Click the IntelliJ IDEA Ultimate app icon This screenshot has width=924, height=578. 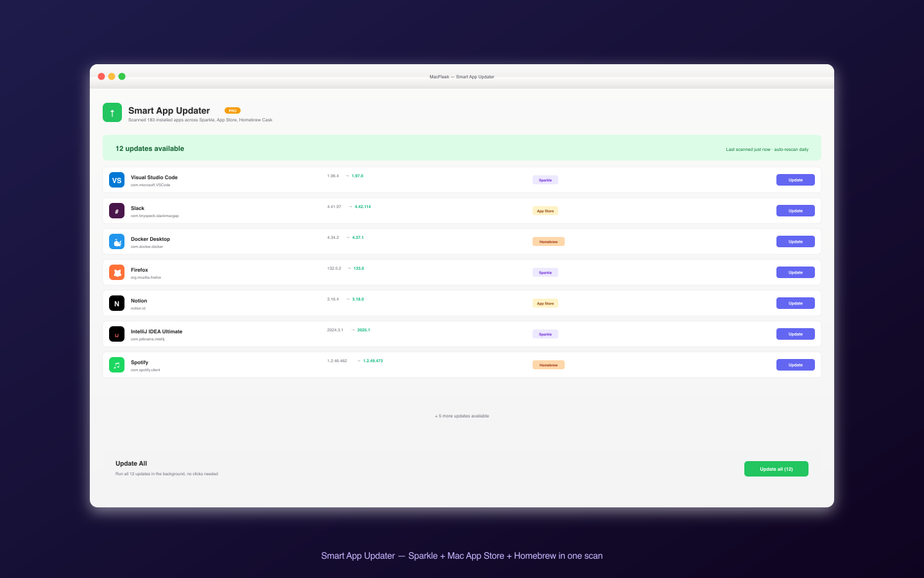click(117, 334)
